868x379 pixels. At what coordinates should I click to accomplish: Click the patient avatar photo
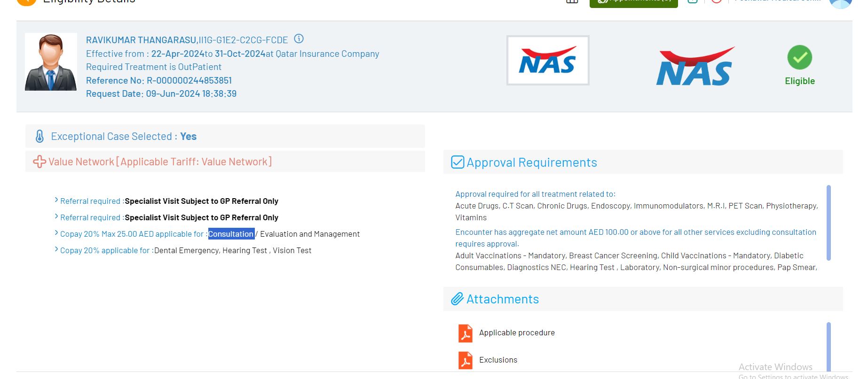[51, 62]
